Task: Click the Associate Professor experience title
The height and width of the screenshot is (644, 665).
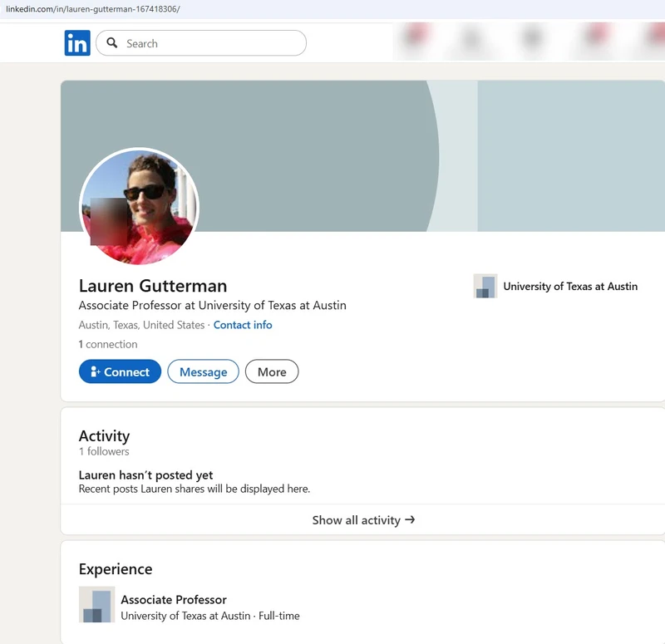Action: (174, 599)
